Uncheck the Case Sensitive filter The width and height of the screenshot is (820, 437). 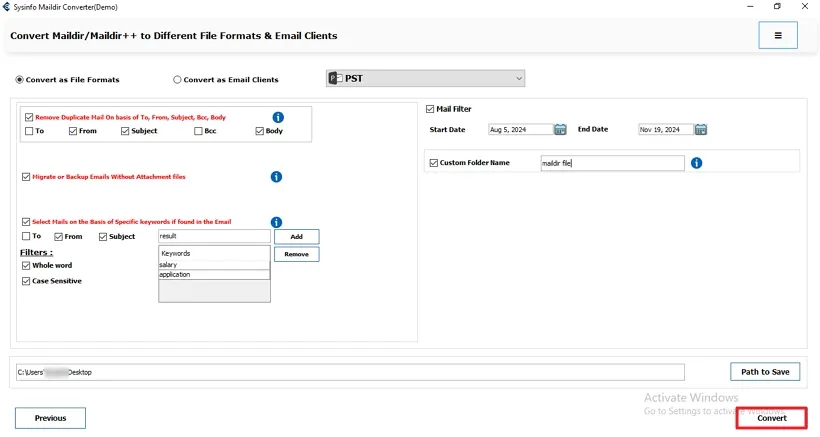[x=26, y=281]
